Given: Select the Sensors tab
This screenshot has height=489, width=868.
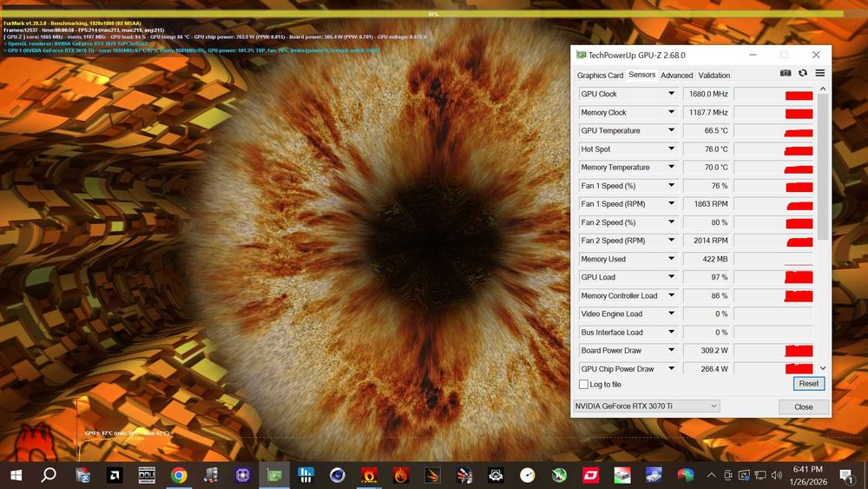Looking at the screenshot, I should click(x=642, y=75).
